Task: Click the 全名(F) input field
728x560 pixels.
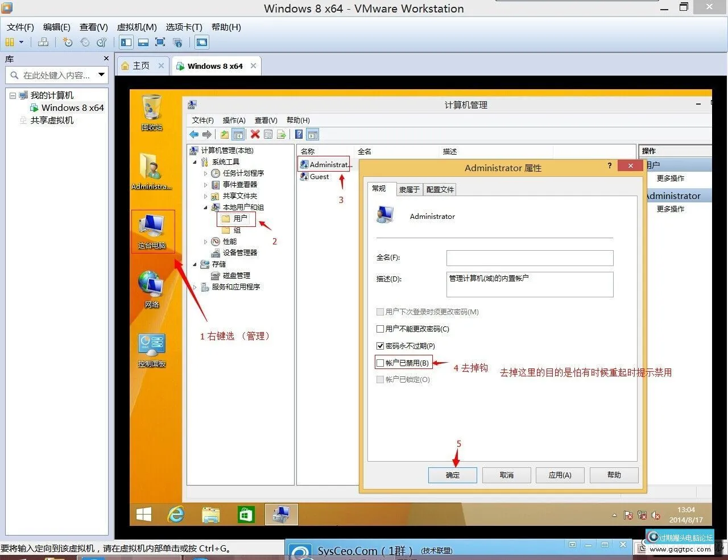Action: (529, 258)
